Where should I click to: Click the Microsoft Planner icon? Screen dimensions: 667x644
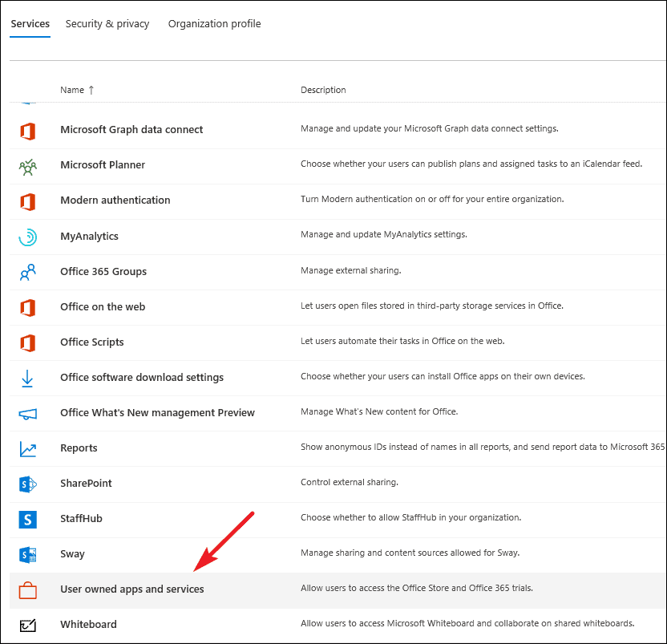(27, 167)
